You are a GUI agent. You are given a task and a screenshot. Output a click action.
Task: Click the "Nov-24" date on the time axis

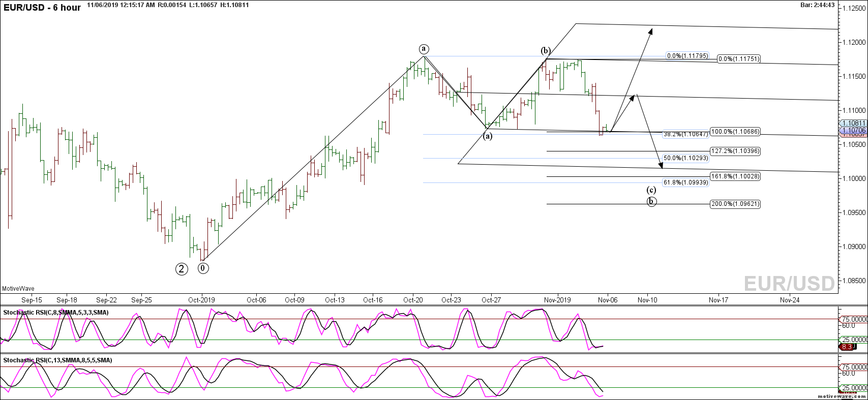(x=790, y=300)
